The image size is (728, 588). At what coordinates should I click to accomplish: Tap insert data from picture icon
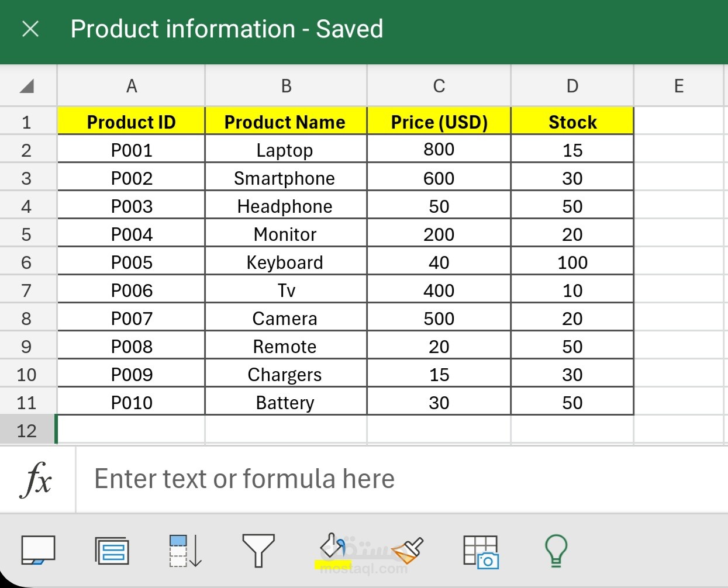pyautogui.click(x=481, y=551)
